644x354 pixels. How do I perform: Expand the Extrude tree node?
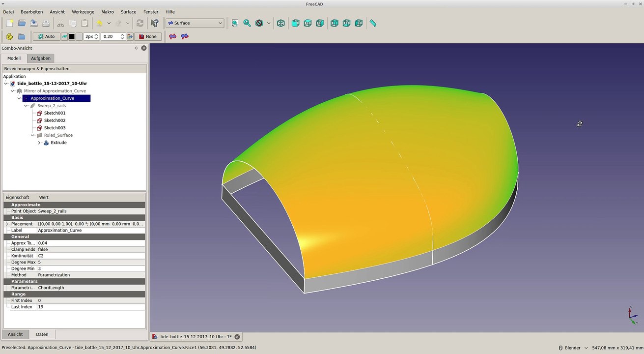(x=39, y=143)
